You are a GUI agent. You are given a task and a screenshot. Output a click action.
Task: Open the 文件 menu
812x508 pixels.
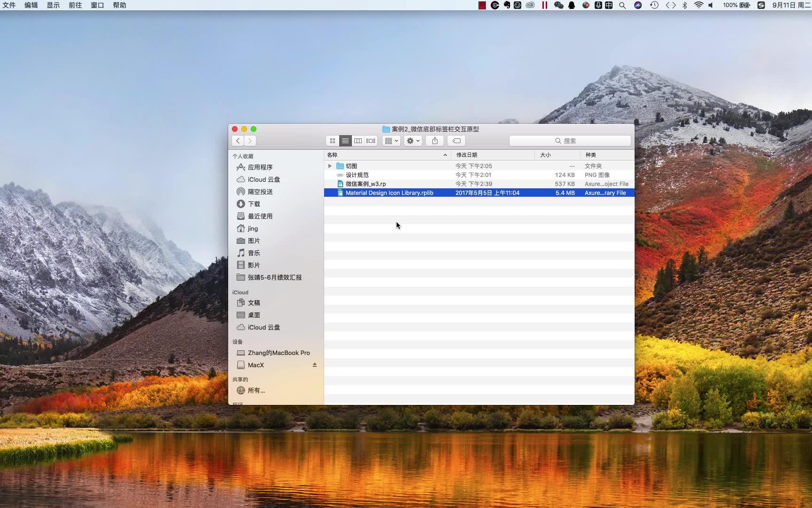point(9,5)
